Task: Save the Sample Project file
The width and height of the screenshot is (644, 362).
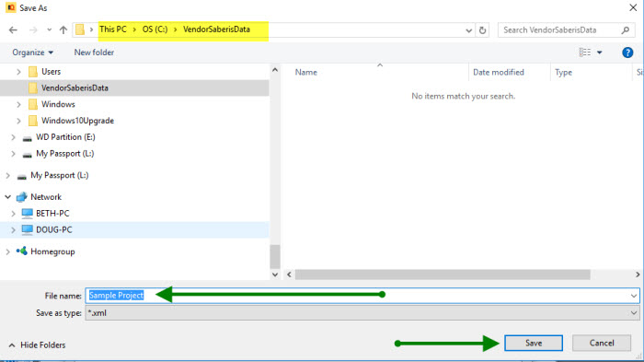Action: click(x=534, y=343)
